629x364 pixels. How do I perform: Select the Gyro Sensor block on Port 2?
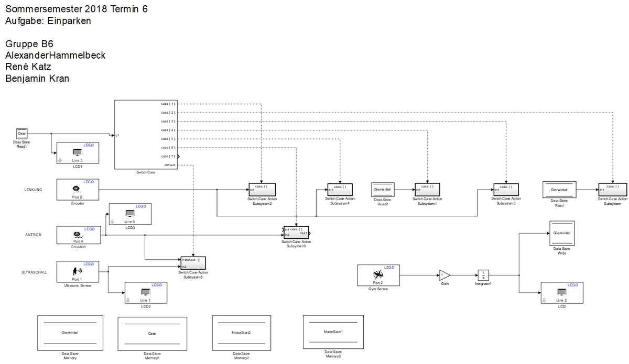click(378, 275)
